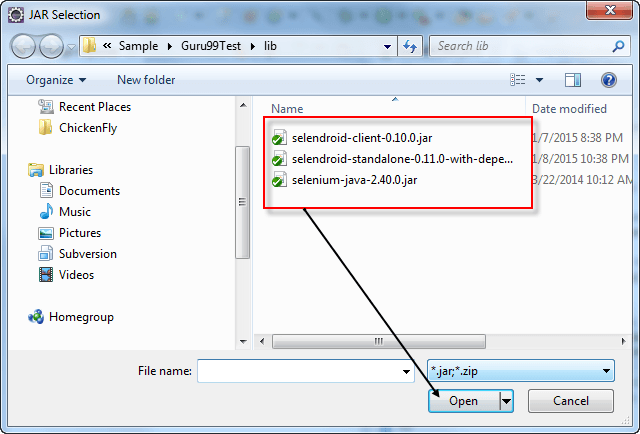Click the refresh button beside the address bar
This screenshot has height=434, width=640.
coord(410,46)
